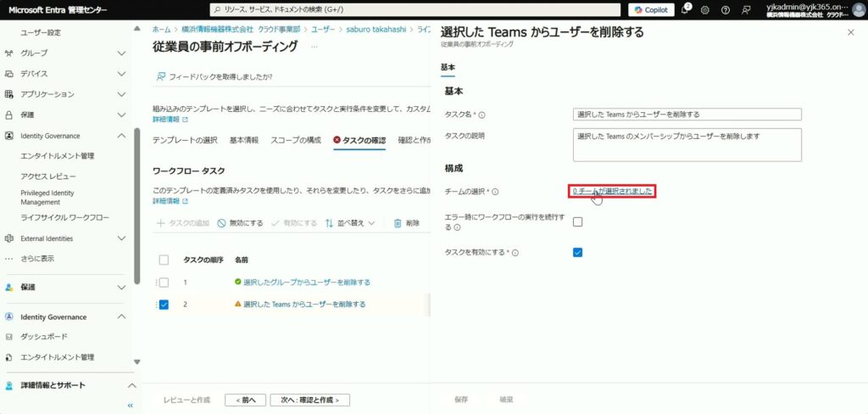Viewport: 868px width, 414px height.
Task: Click the 保護 lock icon
Action: click(x=8, y=115)
